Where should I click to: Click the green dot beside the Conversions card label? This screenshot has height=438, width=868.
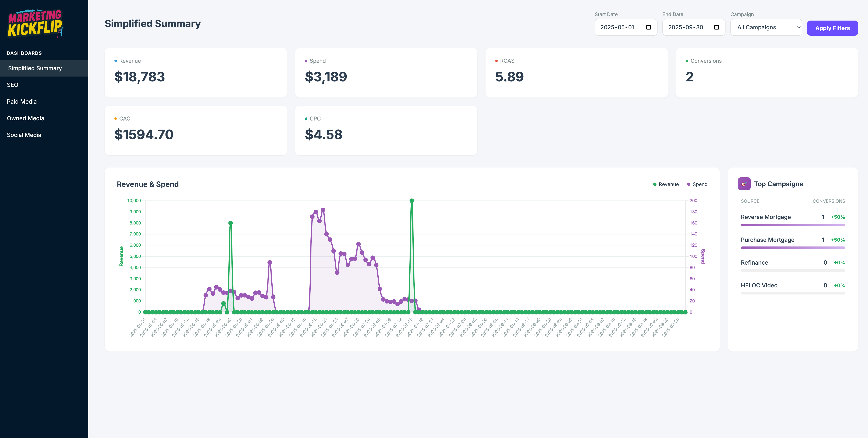687,61
